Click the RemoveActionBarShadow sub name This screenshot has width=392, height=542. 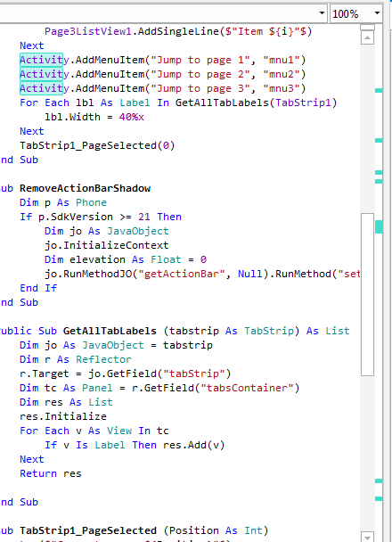pyautogui.click(x=85, y=188)
